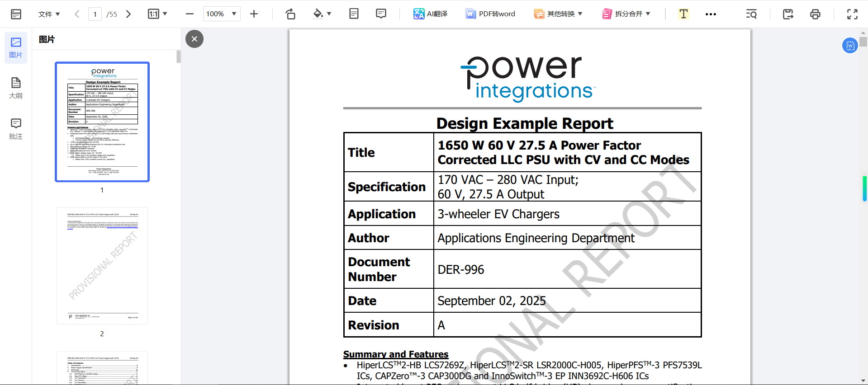The height and width of the screenshot is (385, 868).
Task: Click the 'Design Example Report' heading
Action: (x=525, y=123)
